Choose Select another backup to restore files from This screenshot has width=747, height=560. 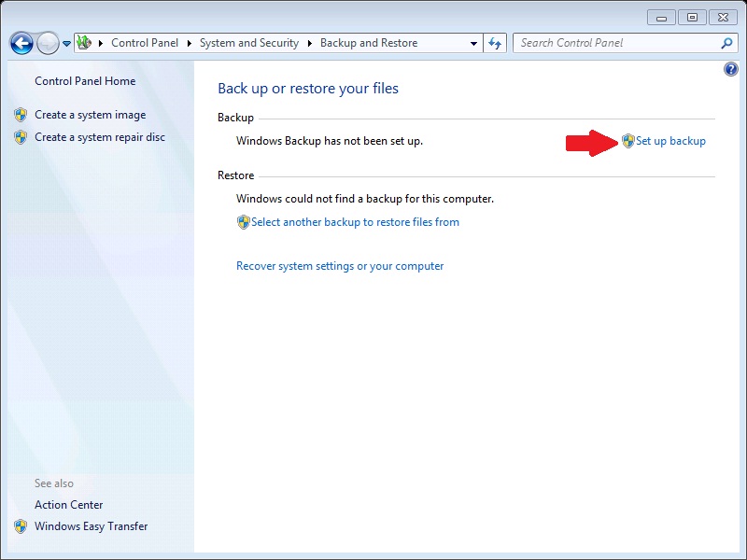pos(355,222)
